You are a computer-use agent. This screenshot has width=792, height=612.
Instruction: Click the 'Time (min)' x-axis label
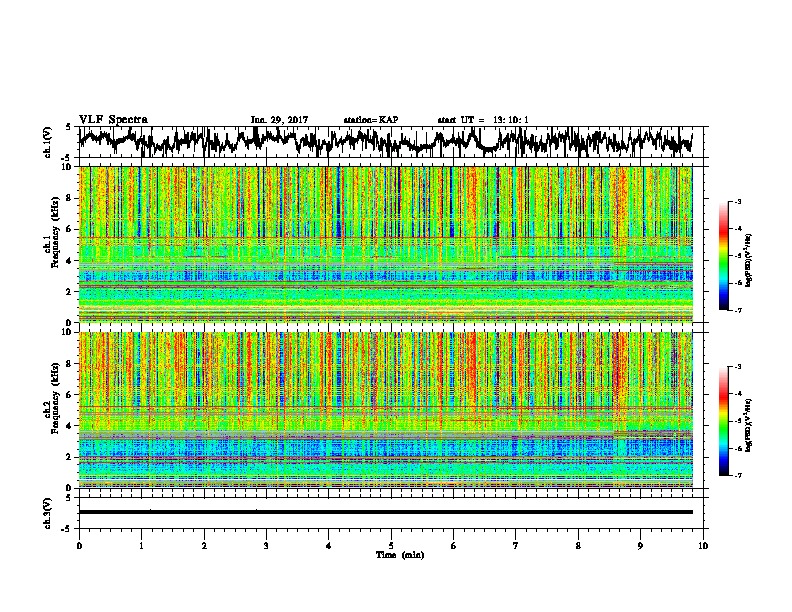click(400, 555)
